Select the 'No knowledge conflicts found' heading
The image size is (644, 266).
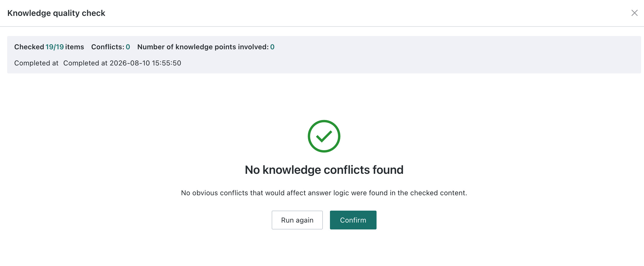click(324, 170)
